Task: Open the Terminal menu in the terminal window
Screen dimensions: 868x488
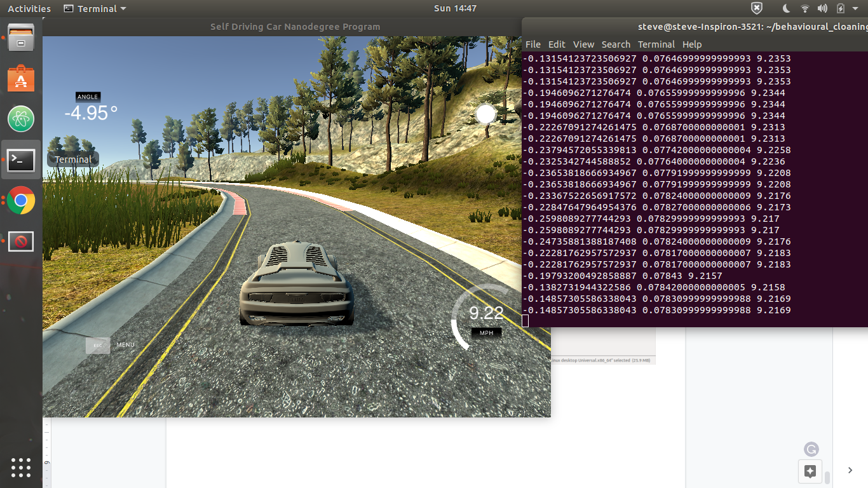Action: pos(656,44)
